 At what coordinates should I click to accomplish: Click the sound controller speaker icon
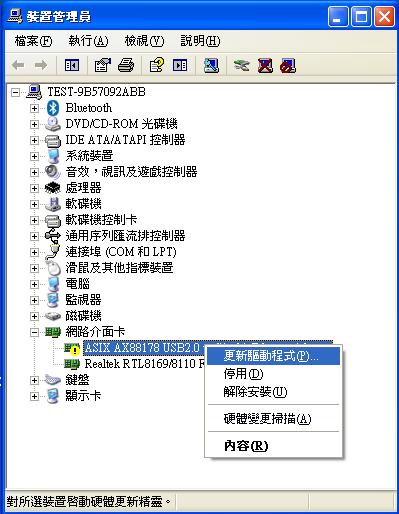click(x=53, y=172)
